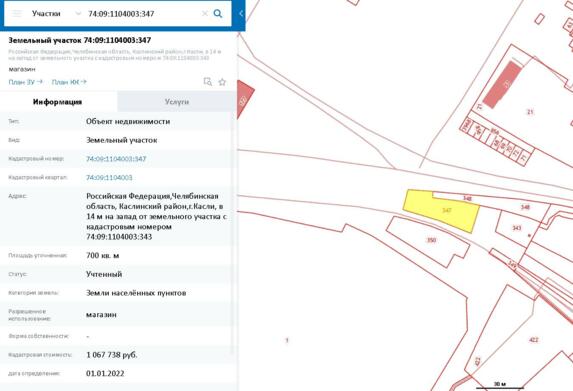Zoom to parcel on map icon
Image resolution: width=573 pixels, height=391 pixels.
click(208, 82)
